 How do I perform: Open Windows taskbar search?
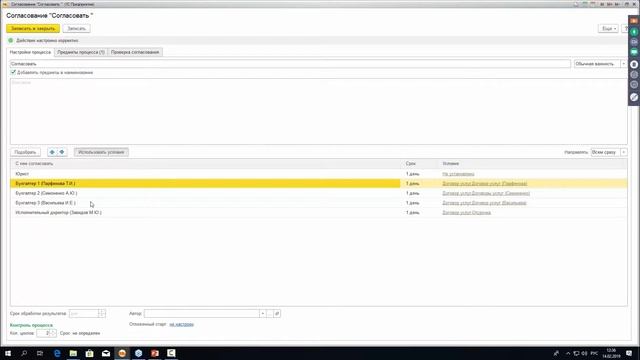pos(24,353)
